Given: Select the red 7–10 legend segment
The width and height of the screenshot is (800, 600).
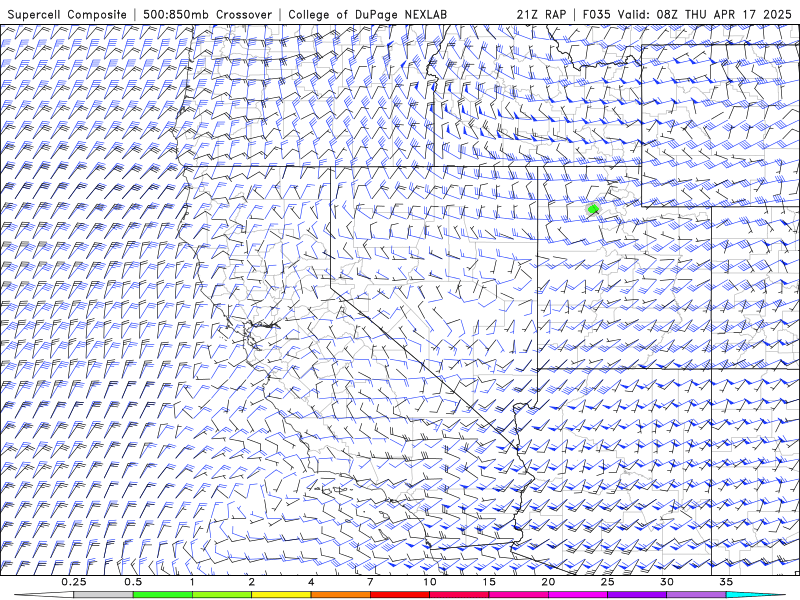Looking at the screenshot, I should pyautogui.click(x=400, y=595).
